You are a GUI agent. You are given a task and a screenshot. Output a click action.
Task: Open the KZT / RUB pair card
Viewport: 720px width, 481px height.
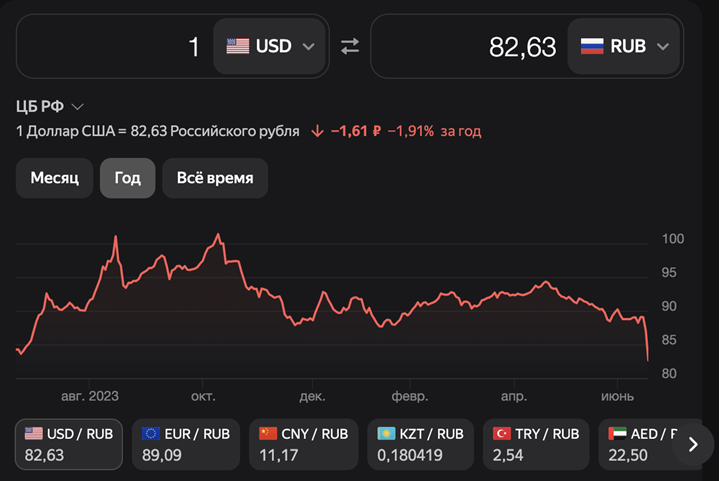pyautogui.click(x=421, y=444)
